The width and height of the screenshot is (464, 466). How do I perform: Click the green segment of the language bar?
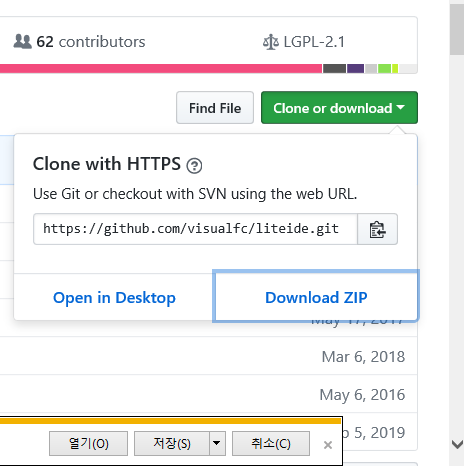384,69
